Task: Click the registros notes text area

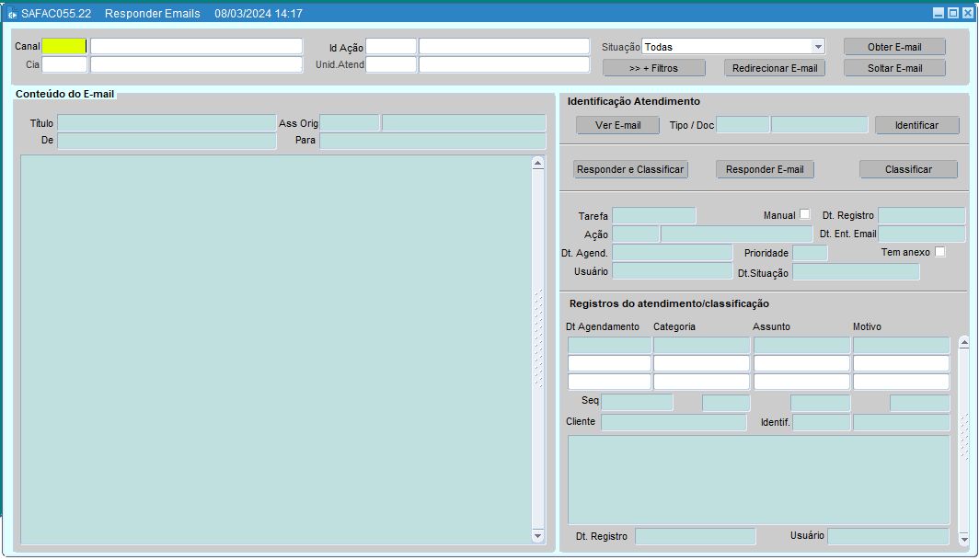Action: coord(758,479)
